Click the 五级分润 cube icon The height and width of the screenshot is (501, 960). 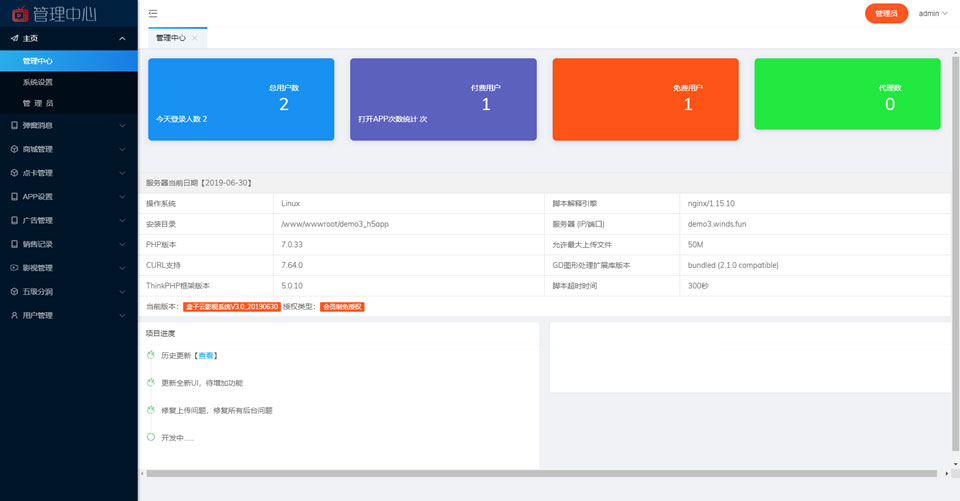click(x=14, y=292)
